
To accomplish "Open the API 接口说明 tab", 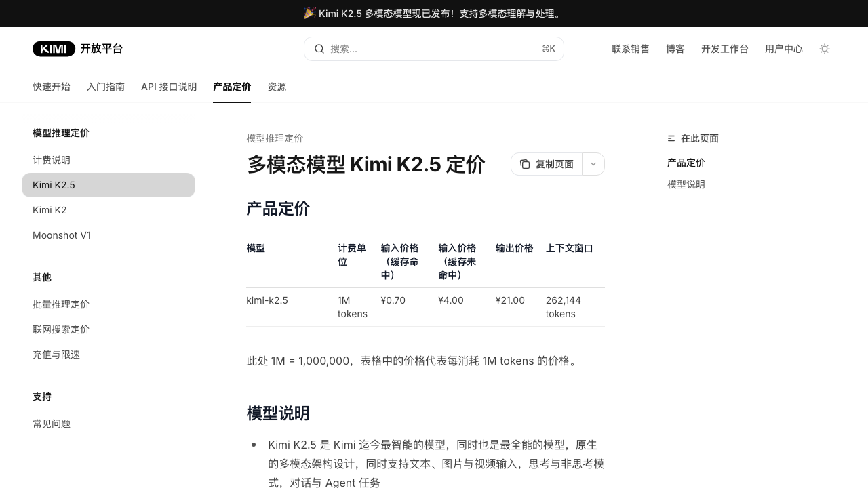I will (x=169, y=87).
